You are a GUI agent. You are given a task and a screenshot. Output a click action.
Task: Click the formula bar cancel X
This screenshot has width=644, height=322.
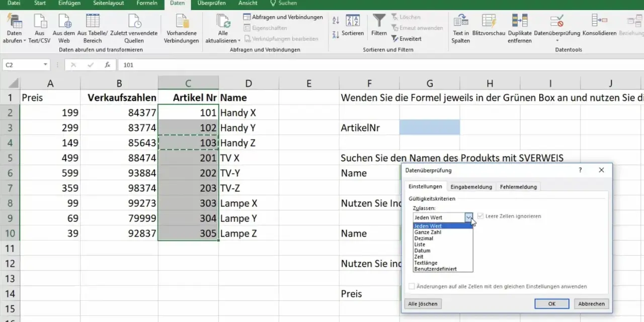tap(73, 65)
